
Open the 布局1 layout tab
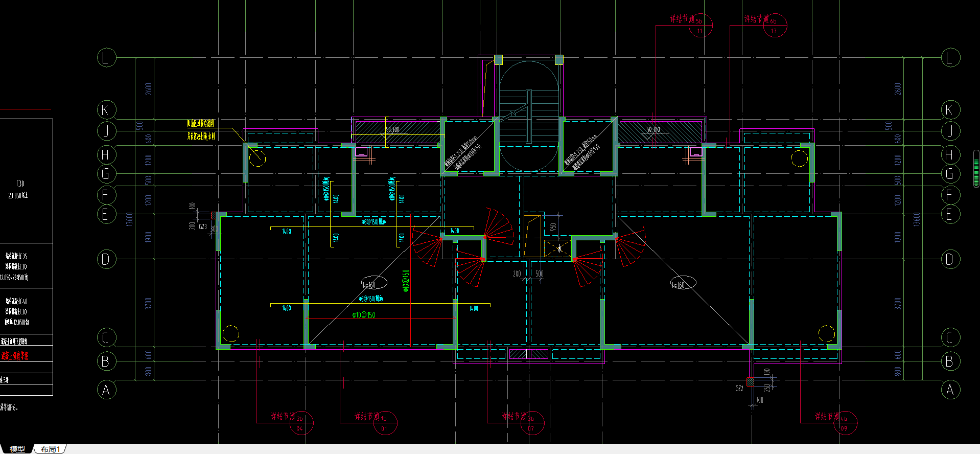tap(51, 449)
